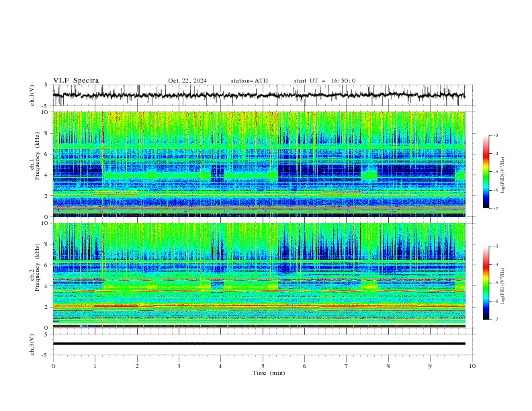Click the '-3' label on the upper color bar
Screen dimensions: 532x411
495,135
